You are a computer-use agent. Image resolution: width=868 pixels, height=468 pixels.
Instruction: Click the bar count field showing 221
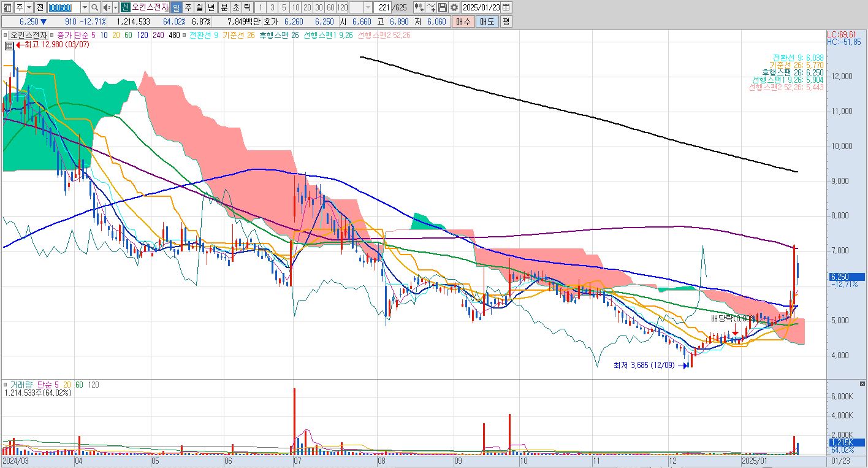(382, 7)
